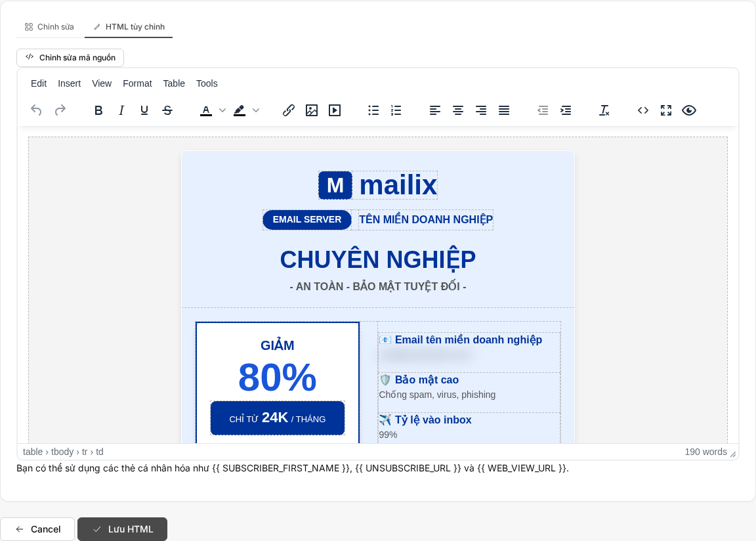Screen dimensions: 756x541
Task: Select the HTML tùy chỉnh tab
Action: [x=129, y=27]
